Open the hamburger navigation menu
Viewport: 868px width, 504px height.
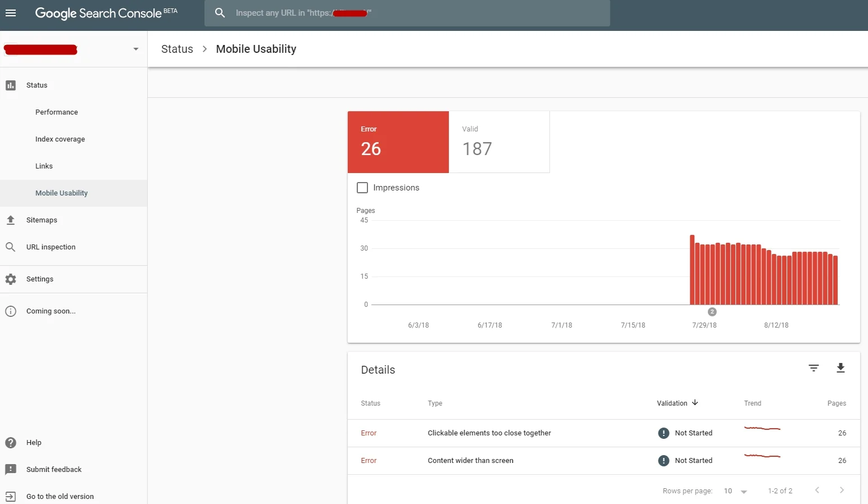pyautogui.click(x=11, y=13)
